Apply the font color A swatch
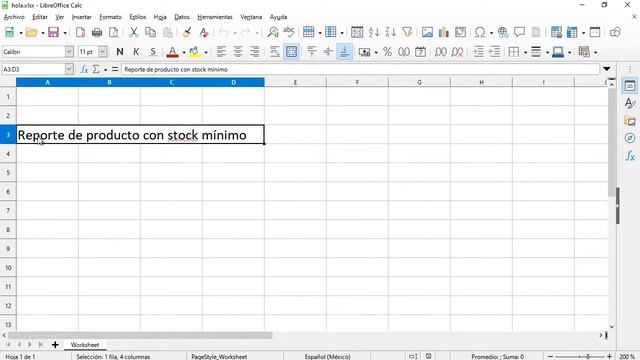The width and height of the screenshot is (640, 360). (x=172, y=52)
